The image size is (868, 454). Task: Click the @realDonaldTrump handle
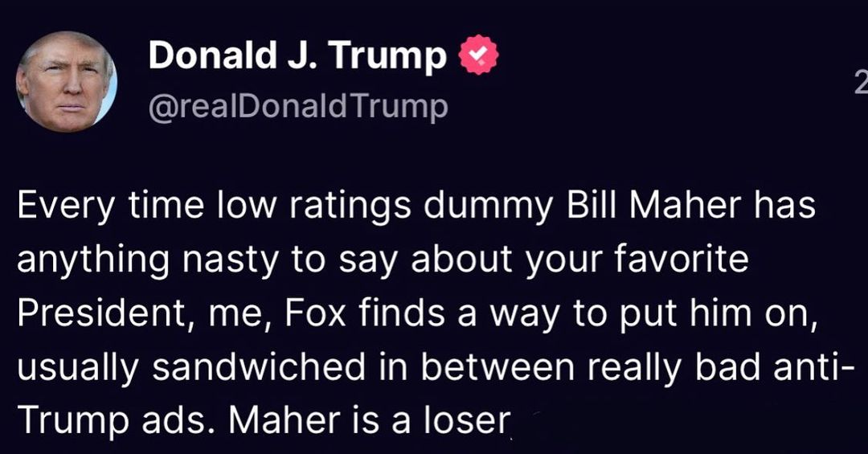click(297, 106)
